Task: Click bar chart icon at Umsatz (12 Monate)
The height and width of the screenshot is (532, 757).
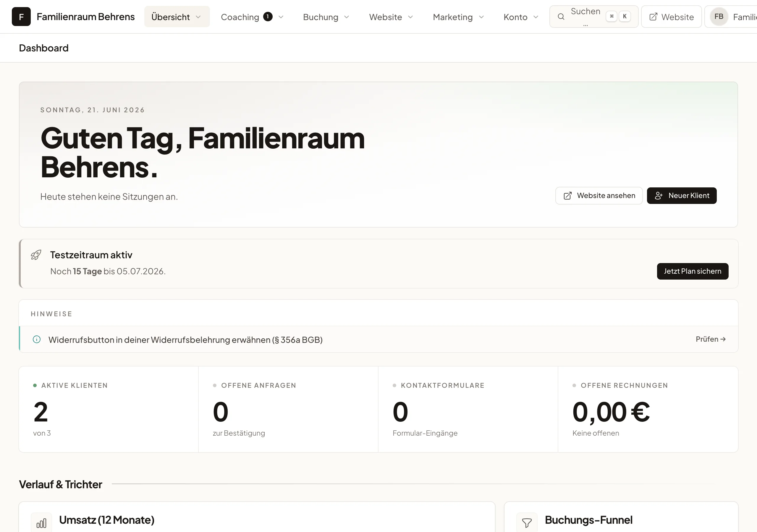Action: (x=41, y=523)
